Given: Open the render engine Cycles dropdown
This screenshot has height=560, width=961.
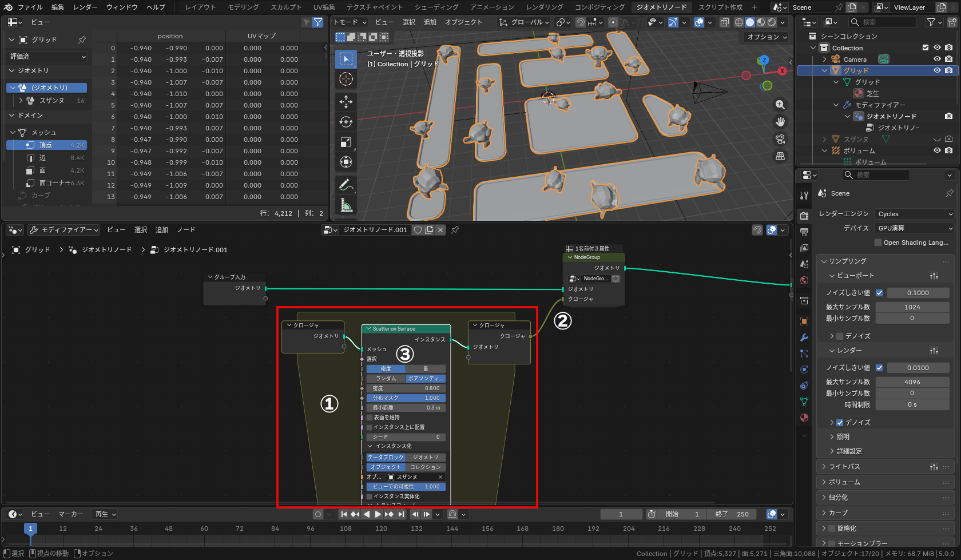Looking at the screenshot, I should tap(914, 214).
